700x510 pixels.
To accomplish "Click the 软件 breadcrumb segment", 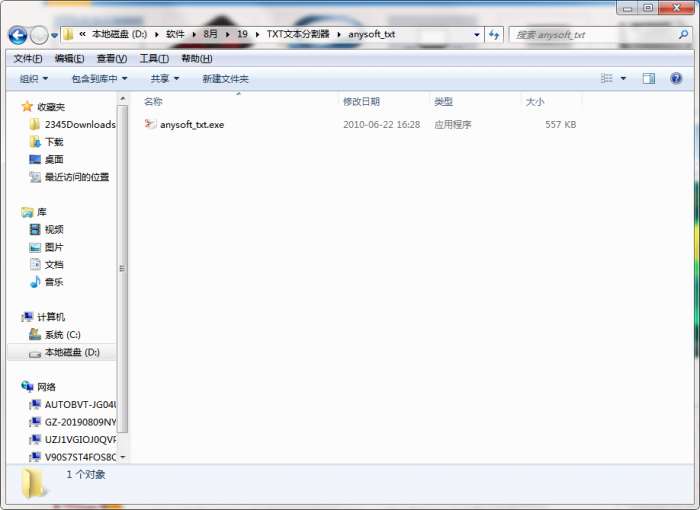I will click(175, 34).
